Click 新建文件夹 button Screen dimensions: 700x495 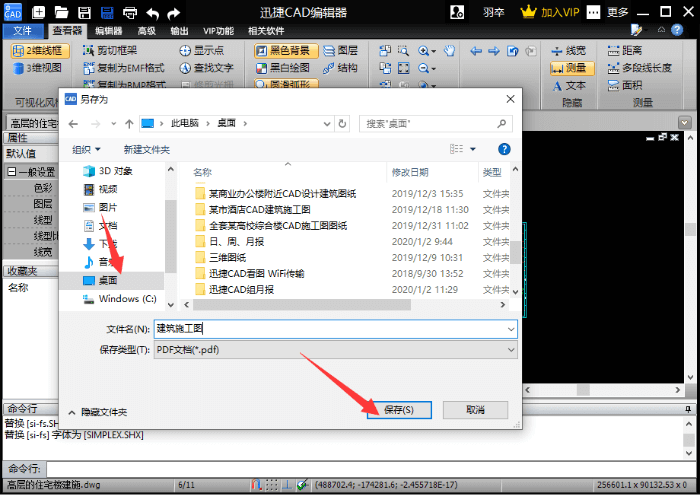[x=146, y=150]
